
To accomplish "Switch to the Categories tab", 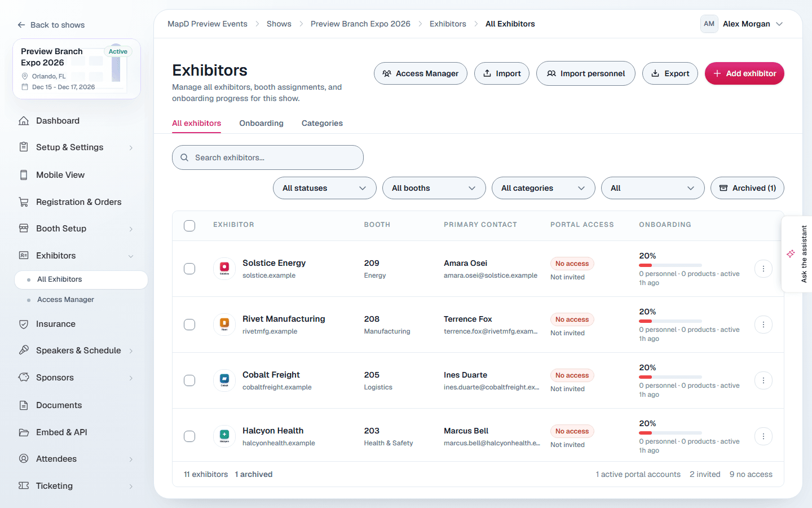I will click(x=322, y=123).
